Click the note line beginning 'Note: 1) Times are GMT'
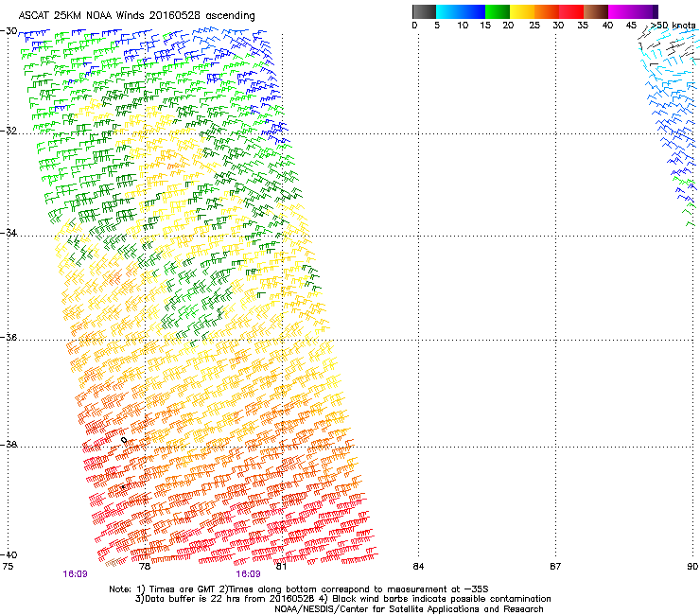The width and height of the screenshot is (700, 615). (x=299, y=589)
